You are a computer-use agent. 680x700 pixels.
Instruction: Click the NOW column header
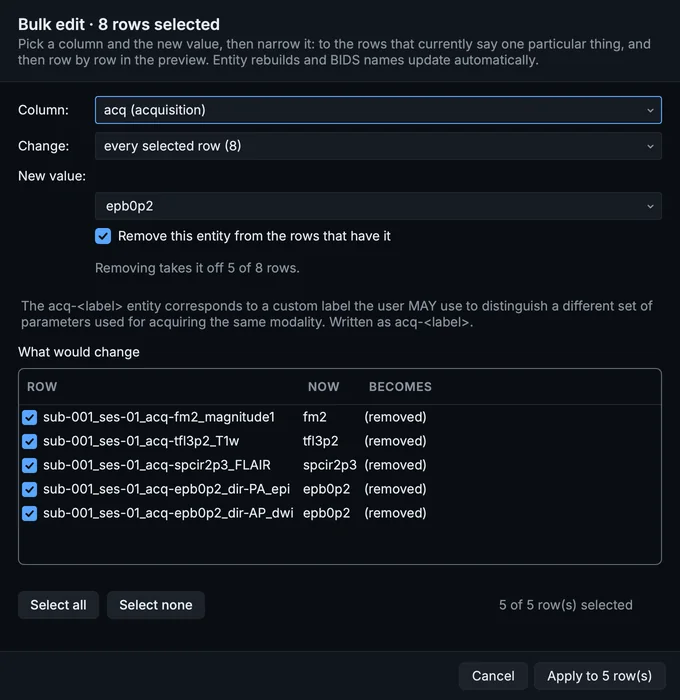point(324,387)
